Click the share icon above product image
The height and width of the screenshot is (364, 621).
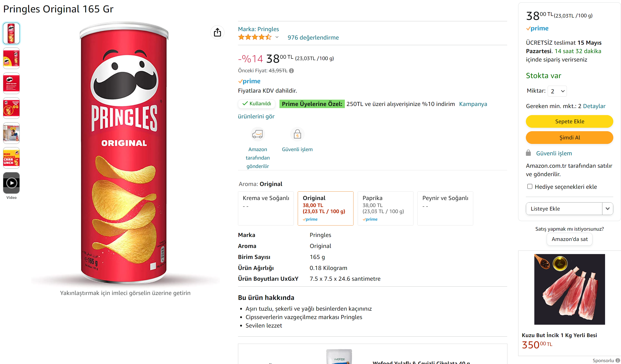(x=217, y=33)
